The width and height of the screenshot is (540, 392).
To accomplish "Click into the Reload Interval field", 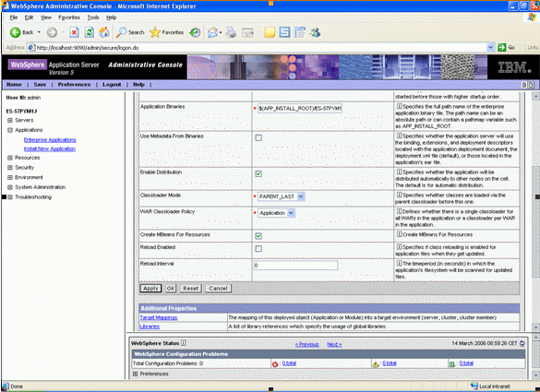I will (295, 266).
